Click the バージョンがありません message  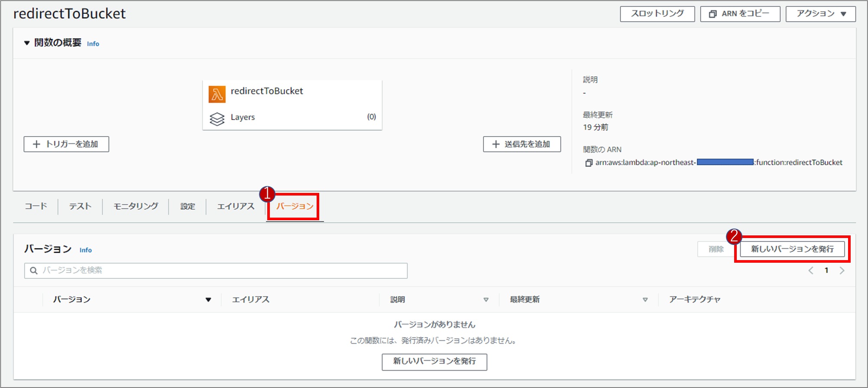click(434, 325)
